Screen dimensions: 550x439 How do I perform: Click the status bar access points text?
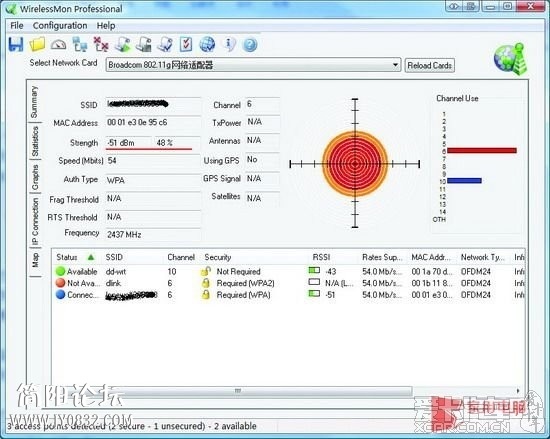point(132,426)
